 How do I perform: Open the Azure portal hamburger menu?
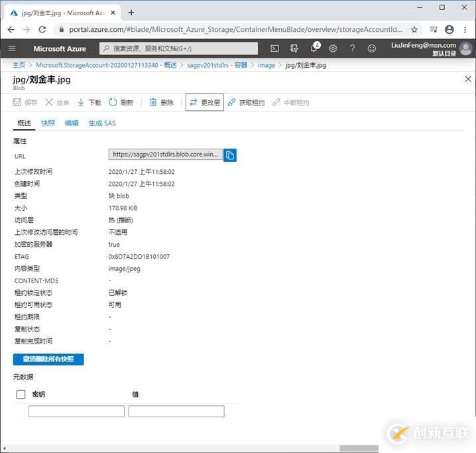click(12, 48)
